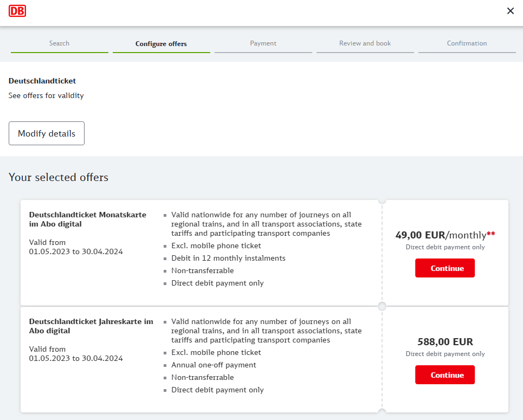Go back to the Search step
Screen dimensions: 523x420
tap(59, 43)
